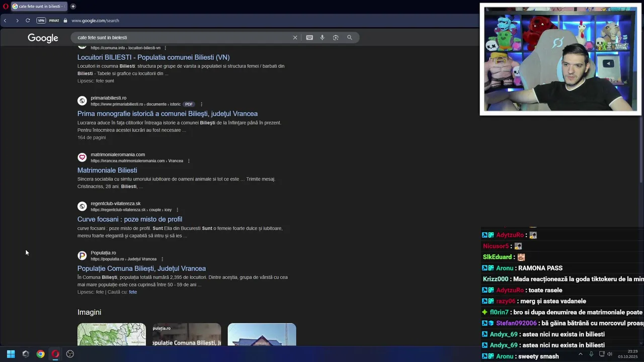This screenshot has height=362, width=644.
Task: Click chat username Nicusor5
Action: [496, 246]
